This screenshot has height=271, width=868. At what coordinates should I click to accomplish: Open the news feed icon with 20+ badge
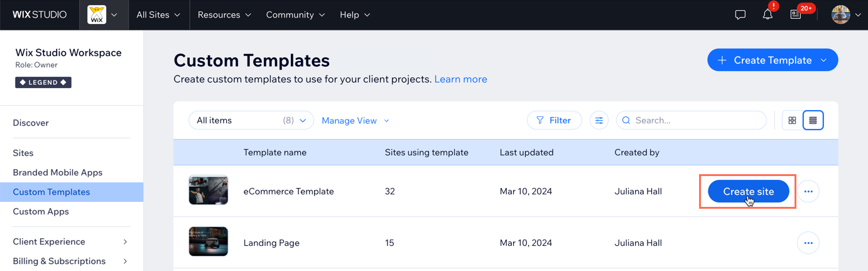(x=796, y=14)
